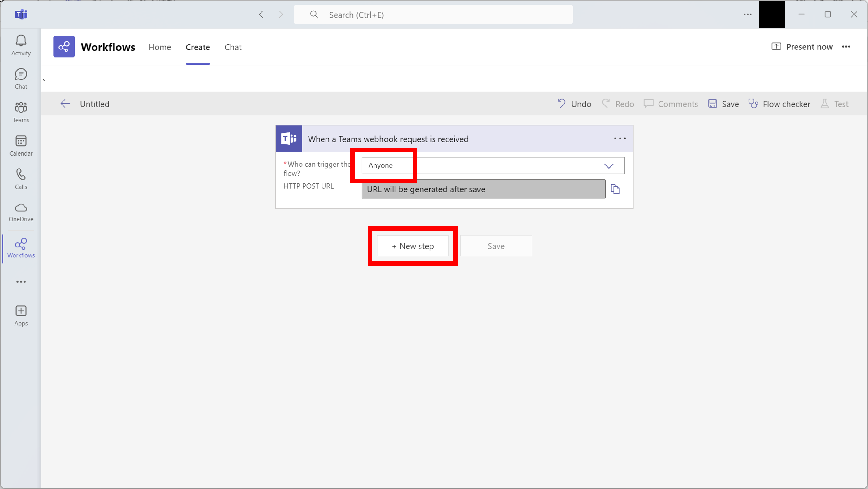Navigate back with the history arrow

click(261, 15)
